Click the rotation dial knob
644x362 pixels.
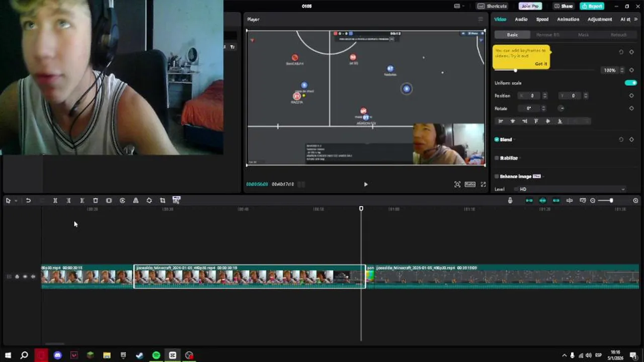(561, 109)
